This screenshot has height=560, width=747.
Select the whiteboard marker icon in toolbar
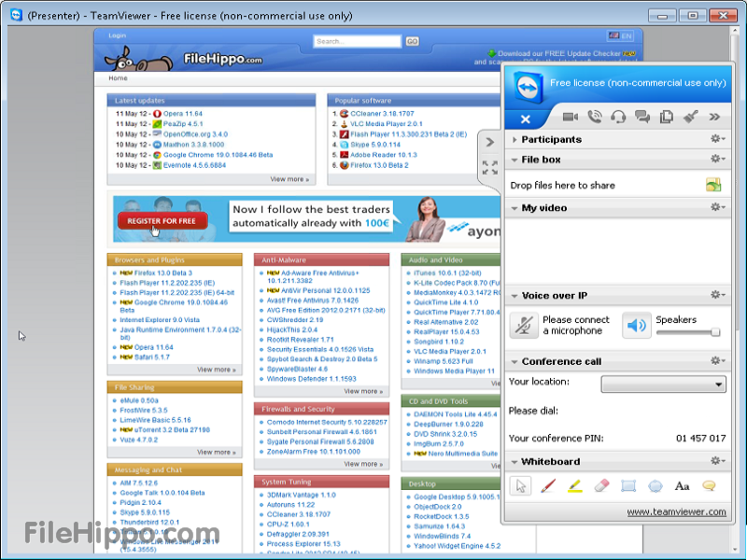(691, 117)
